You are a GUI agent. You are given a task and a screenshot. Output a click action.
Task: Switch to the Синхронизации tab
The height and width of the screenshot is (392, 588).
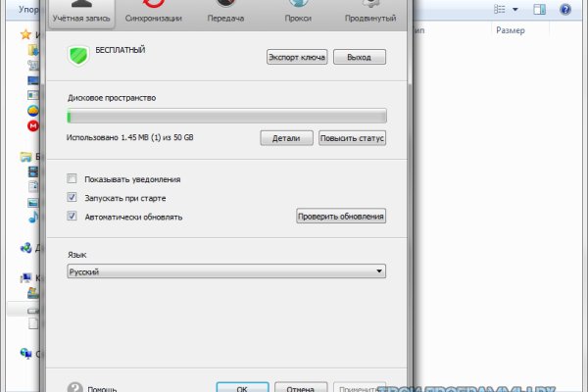(153, 14)
